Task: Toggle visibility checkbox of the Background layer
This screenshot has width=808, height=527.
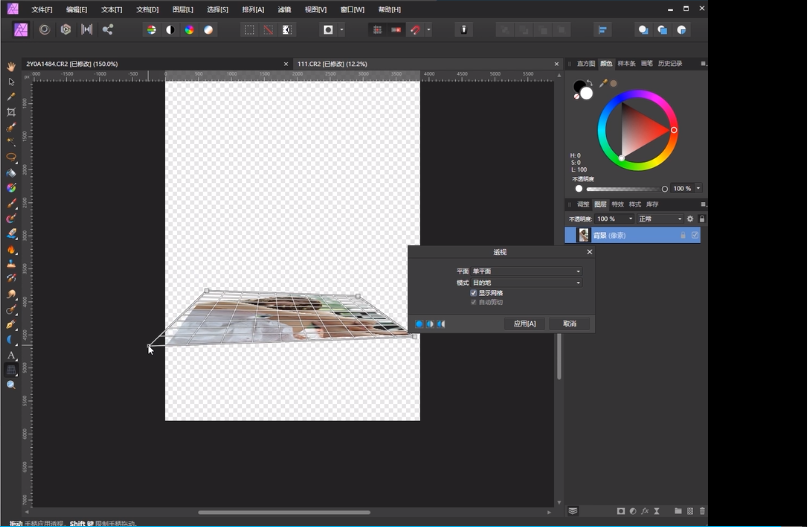Action: coord(695,235)
